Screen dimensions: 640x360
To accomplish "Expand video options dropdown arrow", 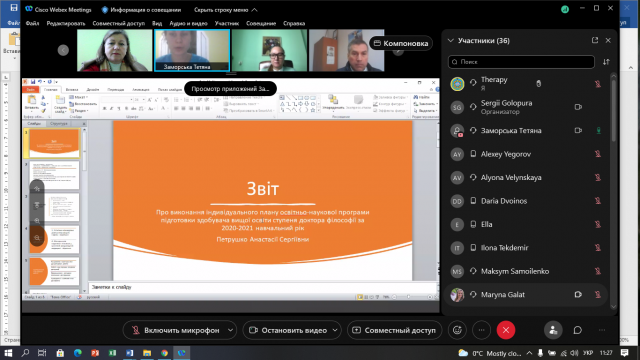I will (x=335, y=330).
